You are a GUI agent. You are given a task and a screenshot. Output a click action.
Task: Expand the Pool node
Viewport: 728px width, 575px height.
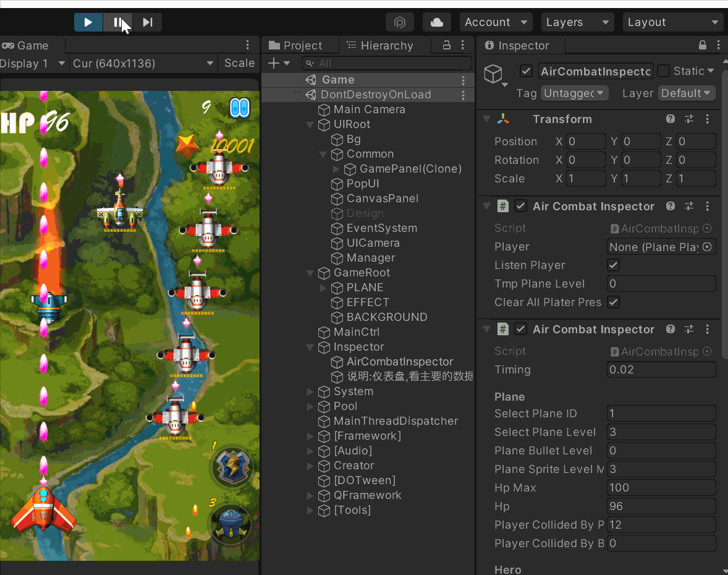310,407
